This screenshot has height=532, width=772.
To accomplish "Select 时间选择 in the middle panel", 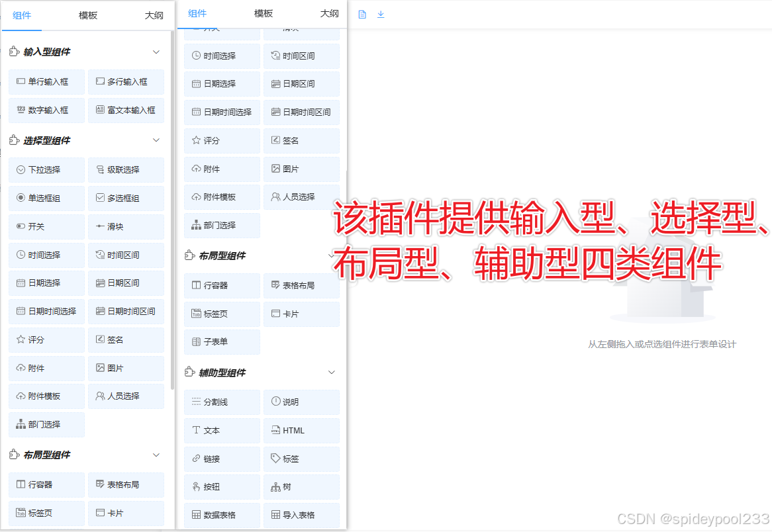I will (222, 56).
